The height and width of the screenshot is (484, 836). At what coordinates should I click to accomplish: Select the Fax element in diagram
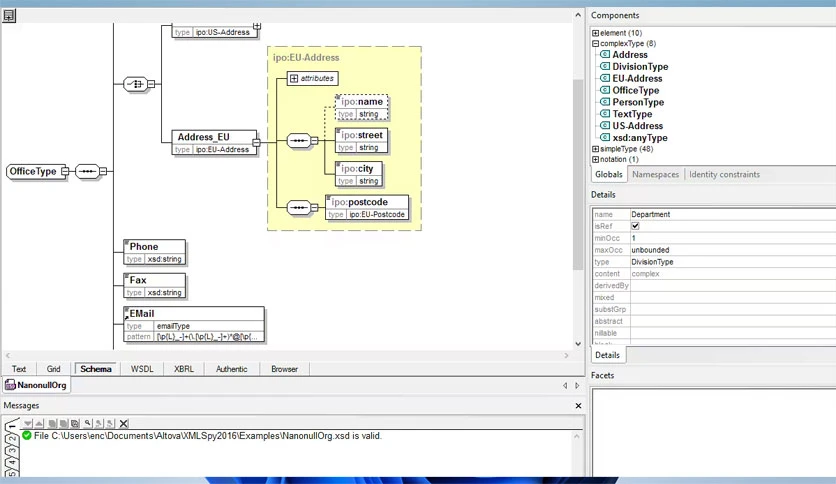tap(155, 286)
